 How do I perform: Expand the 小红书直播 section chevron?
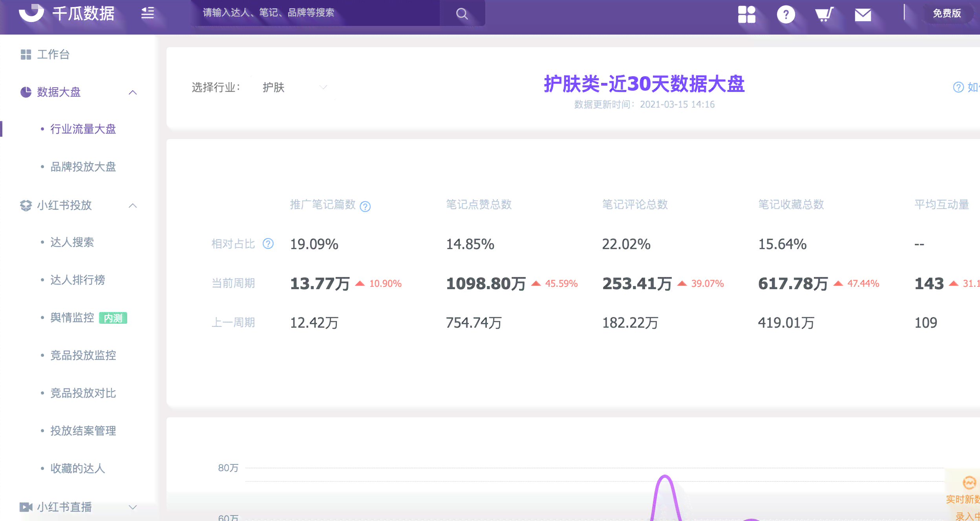coord(133,507)
